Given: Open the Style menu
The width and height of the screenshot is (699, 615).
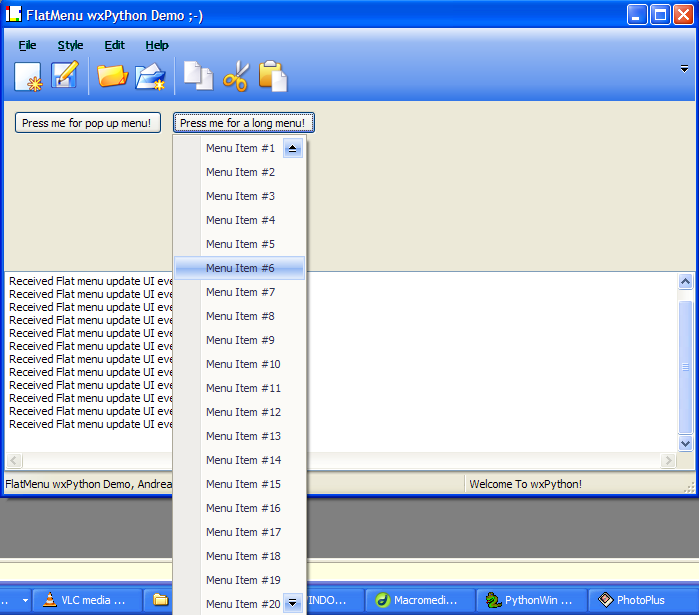Looking at the screenshot, I should pos(70,45).
